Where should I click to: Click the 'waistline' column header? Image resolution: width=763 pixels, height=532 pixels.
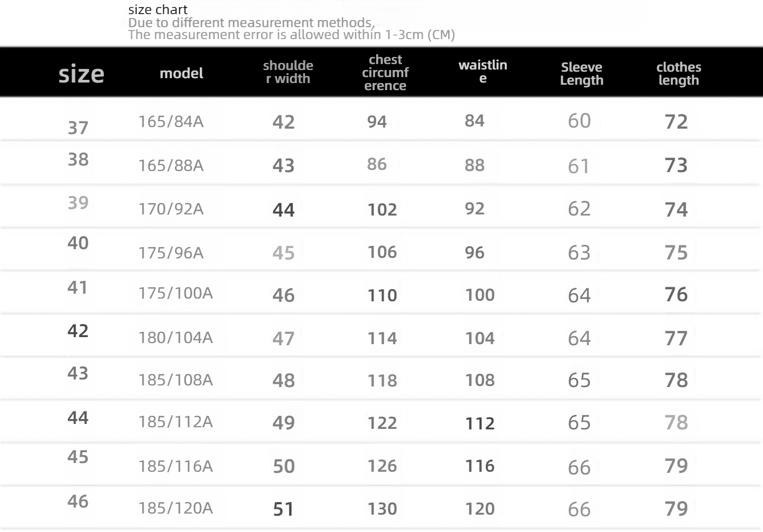pos(483,71)
